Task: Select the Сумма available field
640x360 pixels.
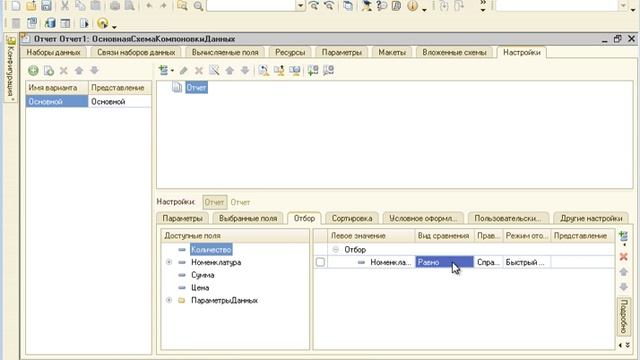Action: (202, 275)
